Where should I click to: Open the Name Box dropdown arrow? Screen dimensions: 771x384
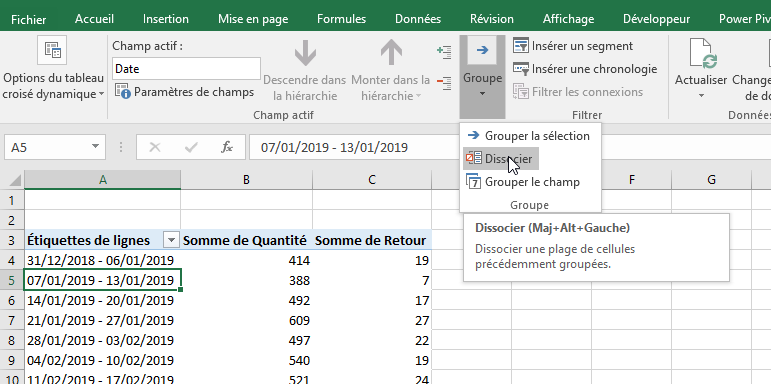[x=95, y=147]
